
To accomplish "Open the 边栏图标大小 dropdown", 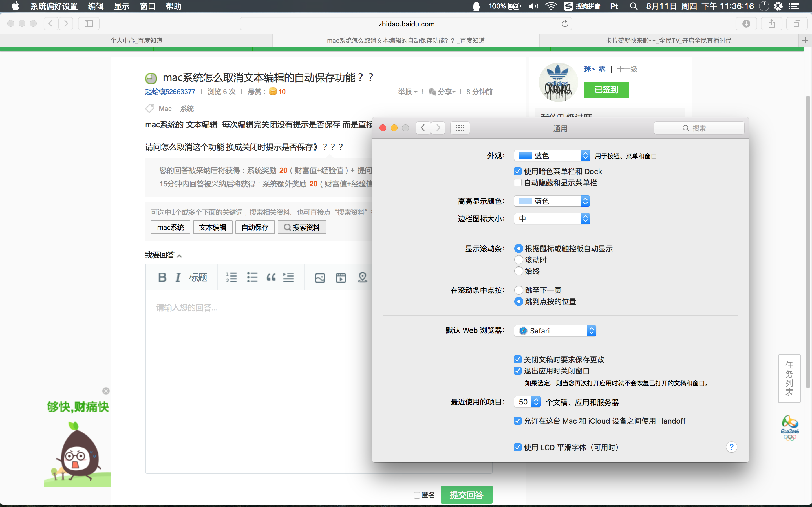I will (x=552, y=219).
